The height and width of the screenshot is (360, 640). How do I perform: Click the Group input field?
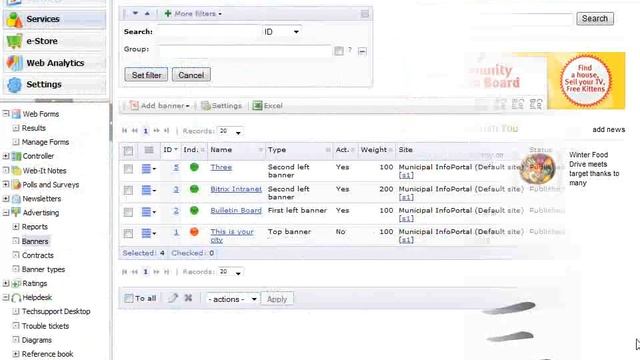point(245,50)
